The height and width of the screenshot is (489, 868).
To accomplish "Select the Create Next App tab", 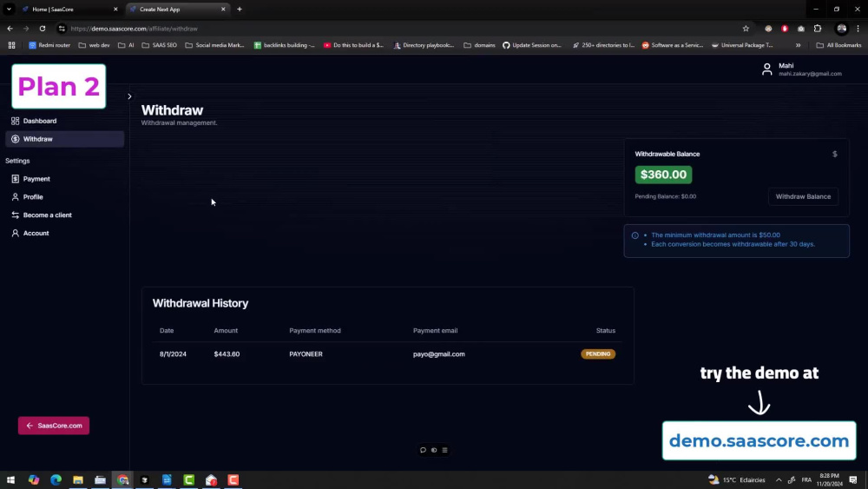I will (x=177, y=10).
